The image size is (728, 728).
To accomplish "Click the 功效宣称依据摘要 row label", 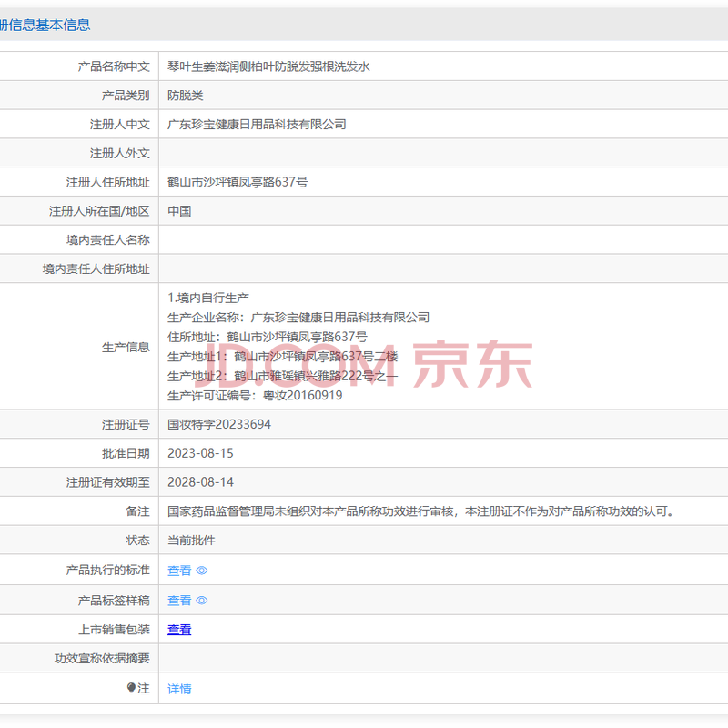I will 102,658.
